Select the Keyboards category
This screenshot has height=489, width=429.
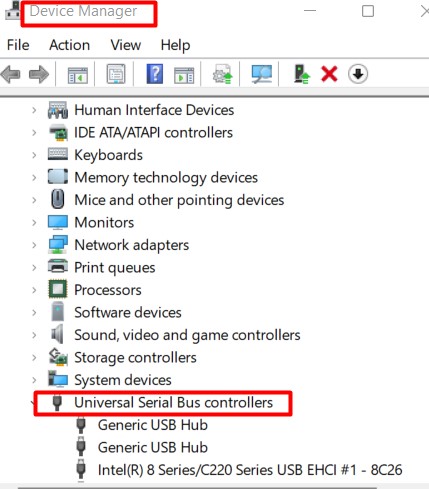coord(108,155)
